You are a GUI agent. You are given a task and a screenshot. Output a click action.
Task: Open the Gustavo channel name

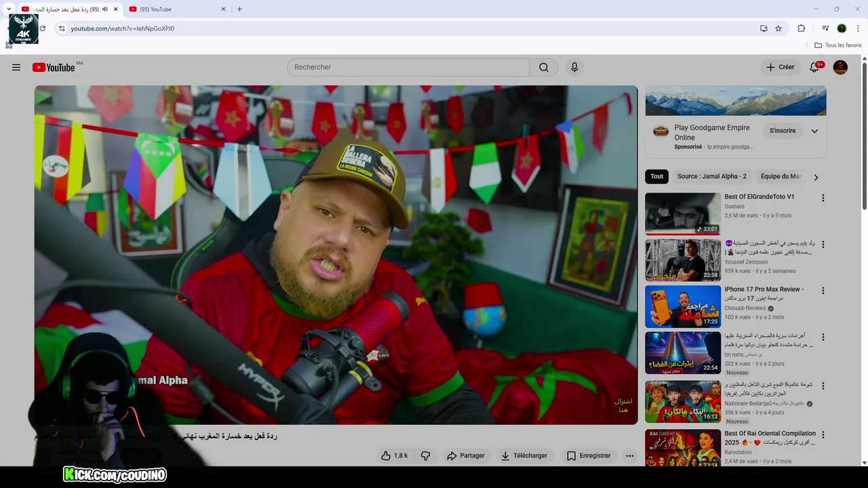coord(734,206)
